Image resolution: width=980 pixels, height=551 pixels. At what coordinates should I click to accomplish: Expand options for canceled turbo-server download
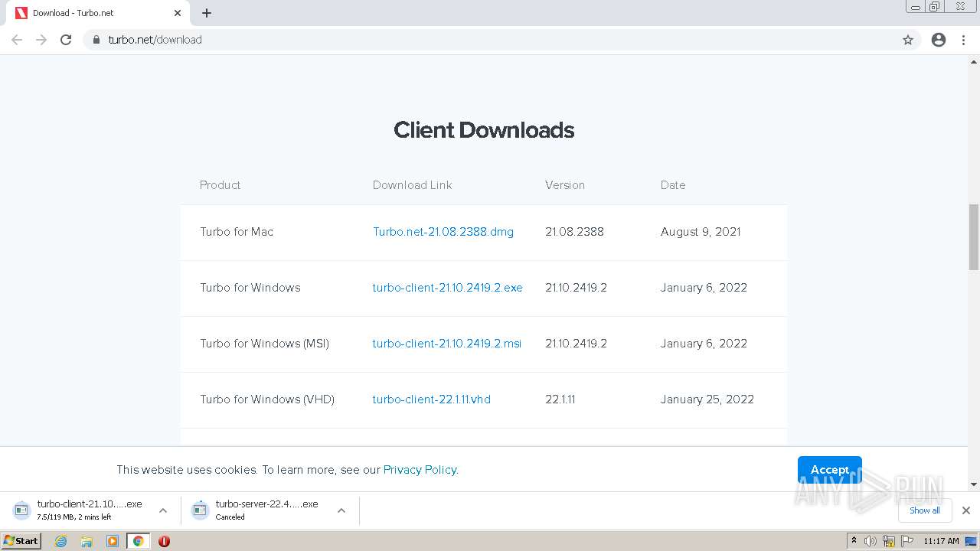pos(341,510)
